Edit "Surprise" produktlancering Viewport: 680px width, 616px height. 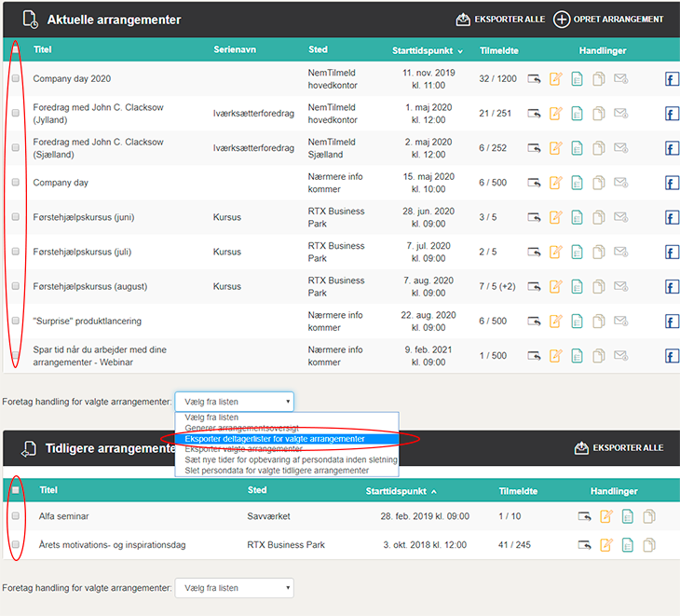point(555,321)
